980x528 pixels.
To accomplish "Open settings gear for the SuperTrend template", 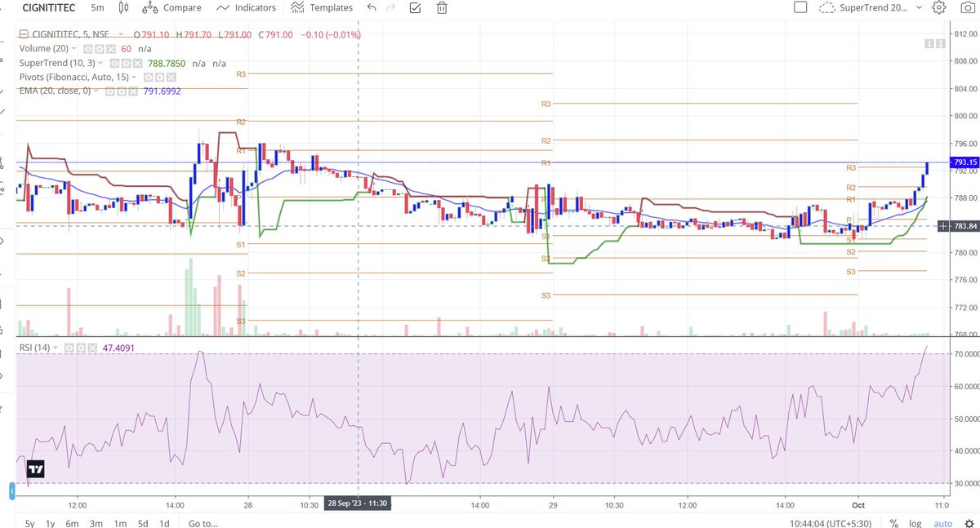I will tap(938, 8).
